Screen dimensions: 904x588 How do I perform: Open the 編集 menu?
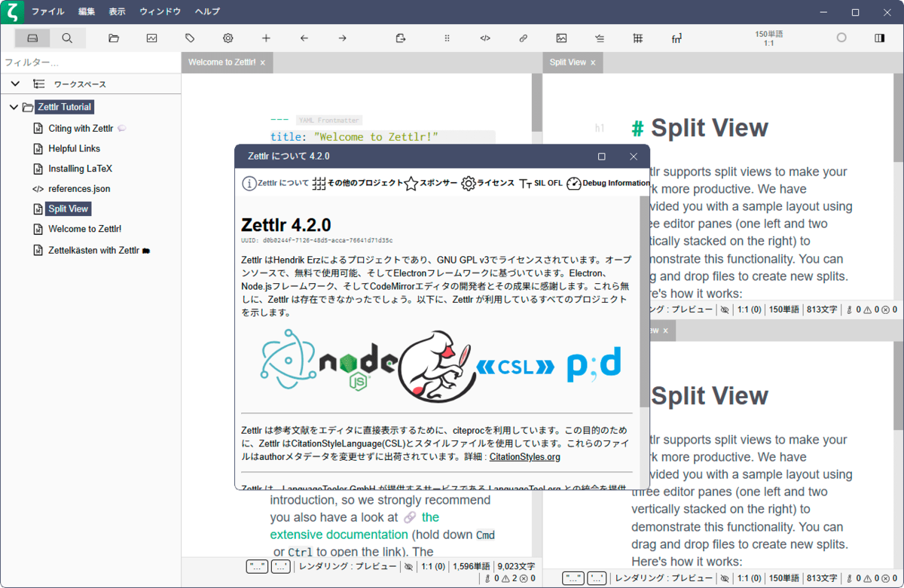[x=87, y=12]
